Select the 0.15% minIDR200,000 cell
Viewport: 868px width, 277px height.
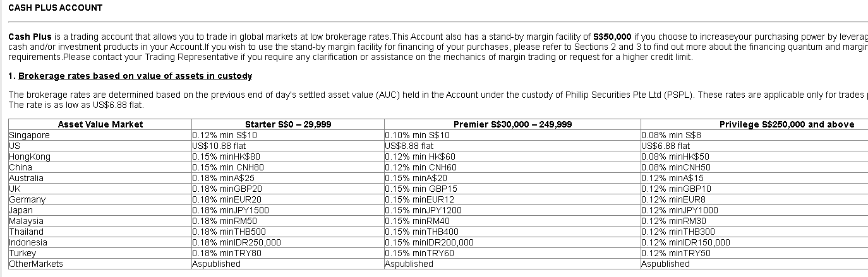(430, 242)
